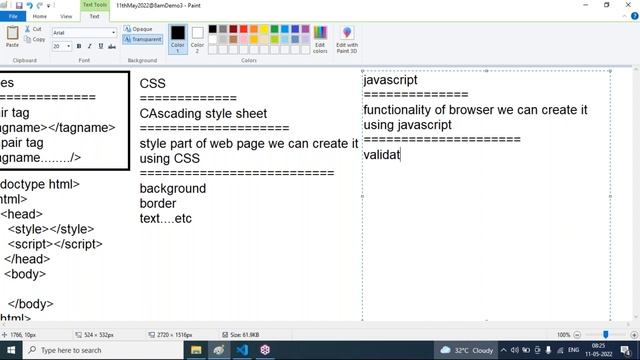Redo the last undone action
Viewport: 640px width, 360px height.
(x=40, y=5)
